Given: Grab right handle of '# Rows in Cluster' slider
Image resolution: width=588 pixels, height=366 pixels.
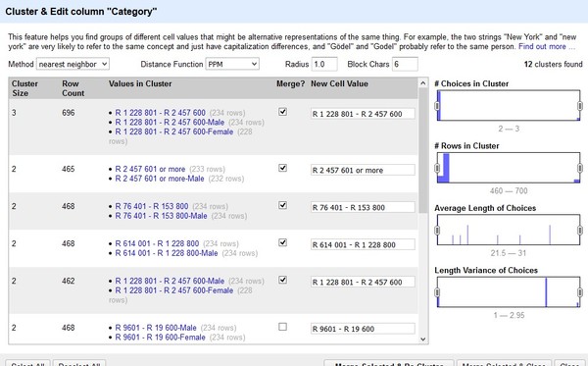Looking at the screenshot, I should pos(580,168).
